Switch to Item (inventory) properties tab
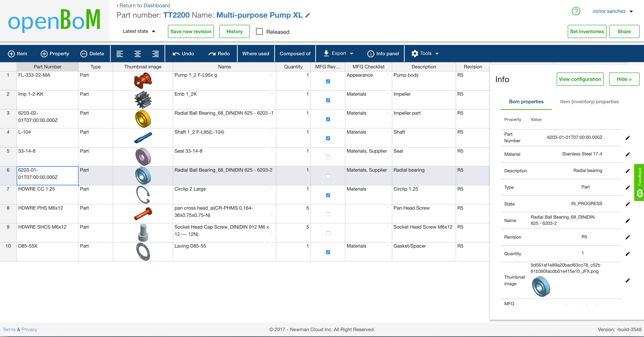Image resolution: width=644 pixels, height=337 pixels. click(x=589, y=102)
